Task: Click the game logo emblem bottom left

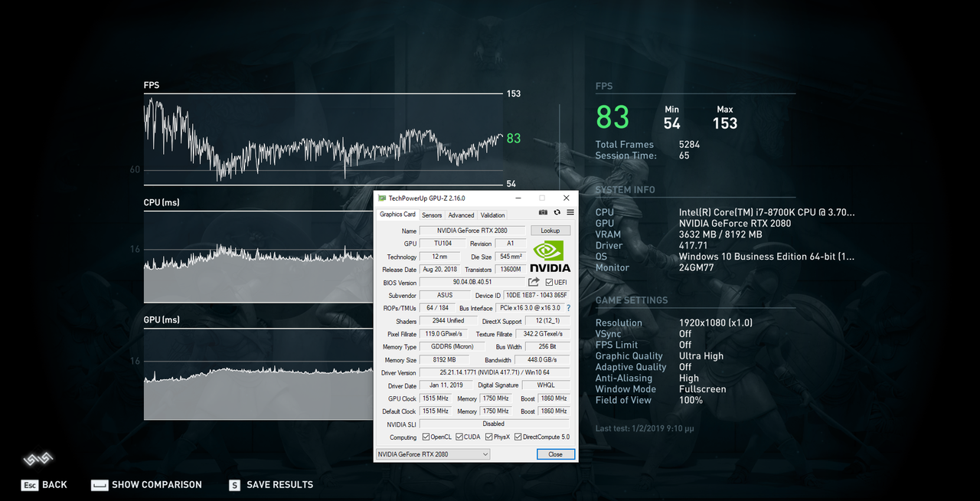Action: [x=38, y=460]
